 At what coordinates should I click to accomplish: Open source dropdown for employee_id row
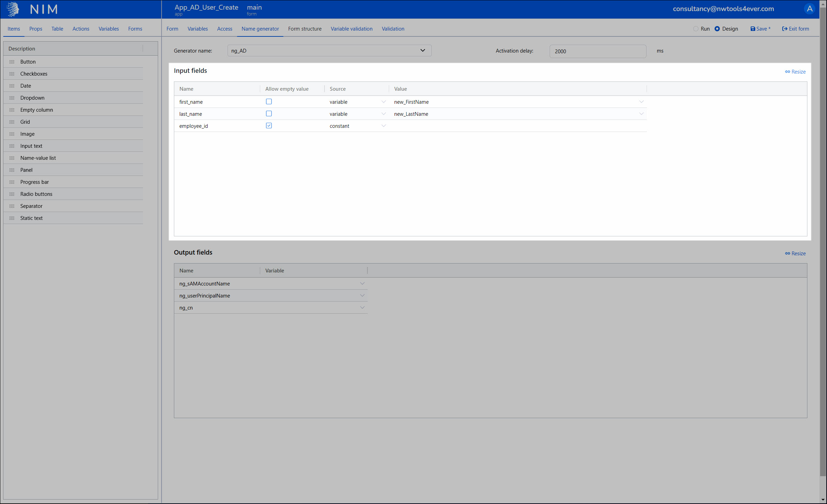coord(383,126)
